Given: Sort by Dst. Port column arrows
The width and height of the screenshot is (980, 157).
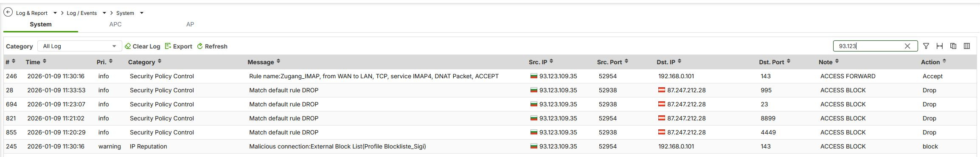Looking at the screenshot, I should click(789, 62).
